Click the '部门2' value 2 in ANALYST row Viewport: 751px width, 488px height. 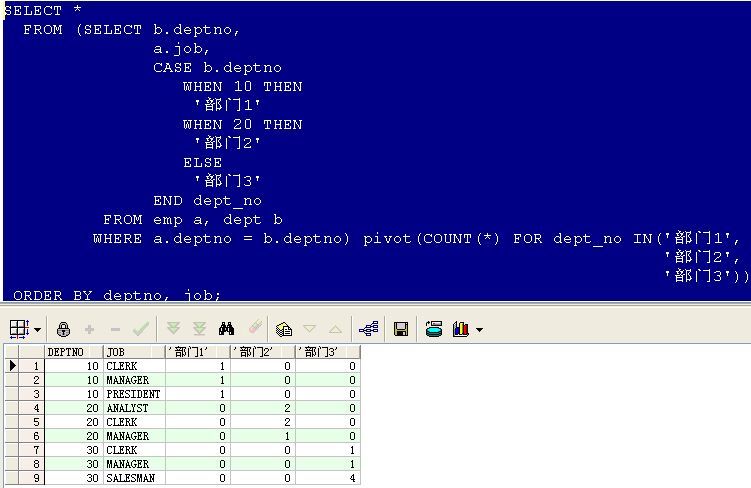262,408
